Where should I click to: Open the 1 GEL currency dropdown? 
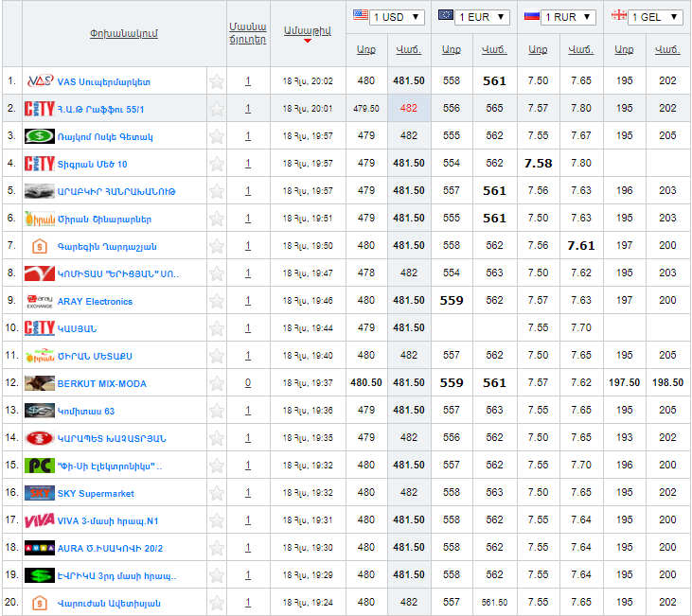tap(655, 17)
